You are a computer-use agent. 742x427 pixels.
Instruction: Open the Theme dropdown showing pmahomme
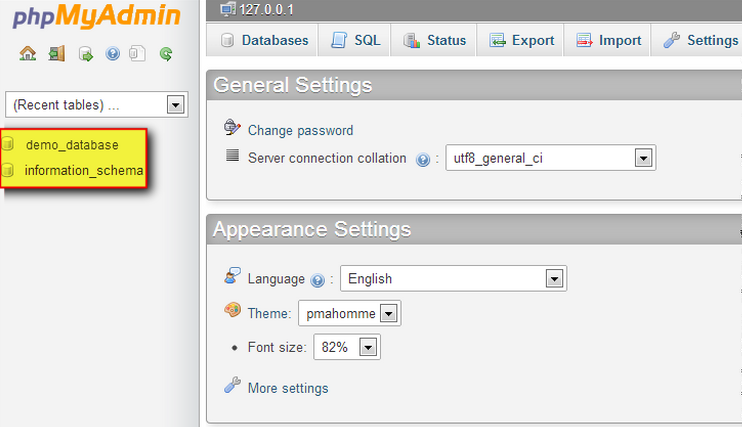tap(389, 314)
